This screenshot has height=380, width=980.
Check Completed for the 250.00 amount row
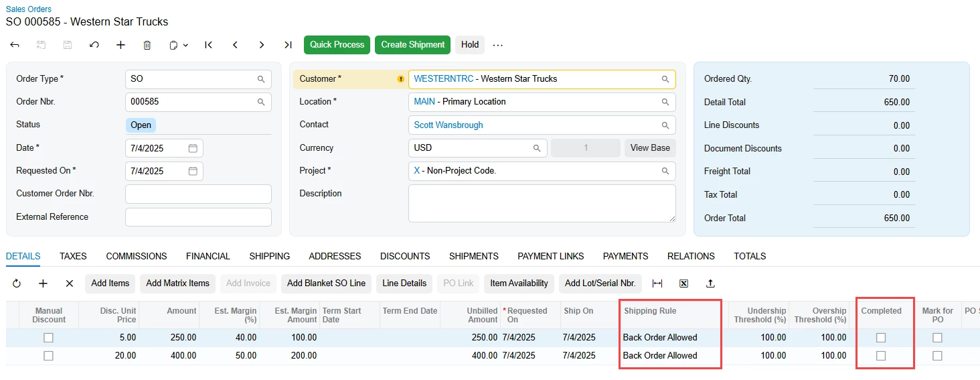point(881,338)
